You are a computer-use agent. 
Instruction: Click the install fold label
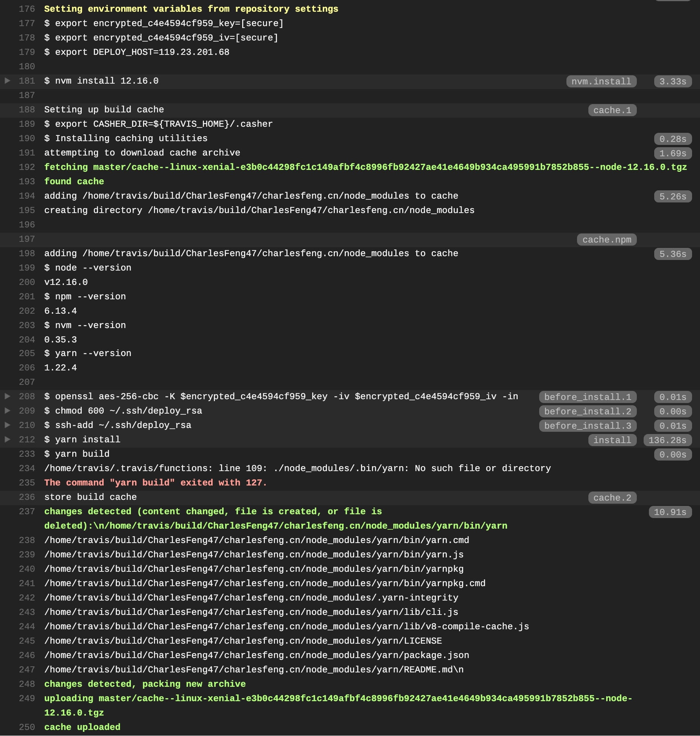point(612,440)
